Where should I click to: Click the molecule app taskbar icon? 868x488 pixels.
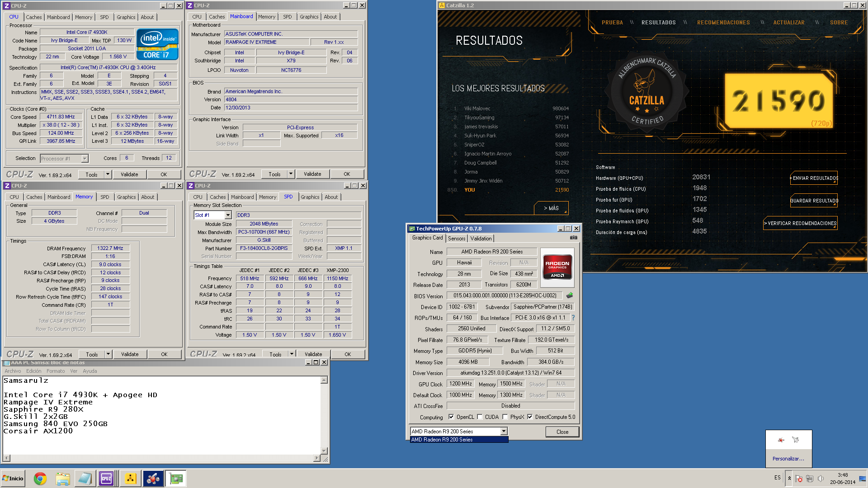coord(153,479)
